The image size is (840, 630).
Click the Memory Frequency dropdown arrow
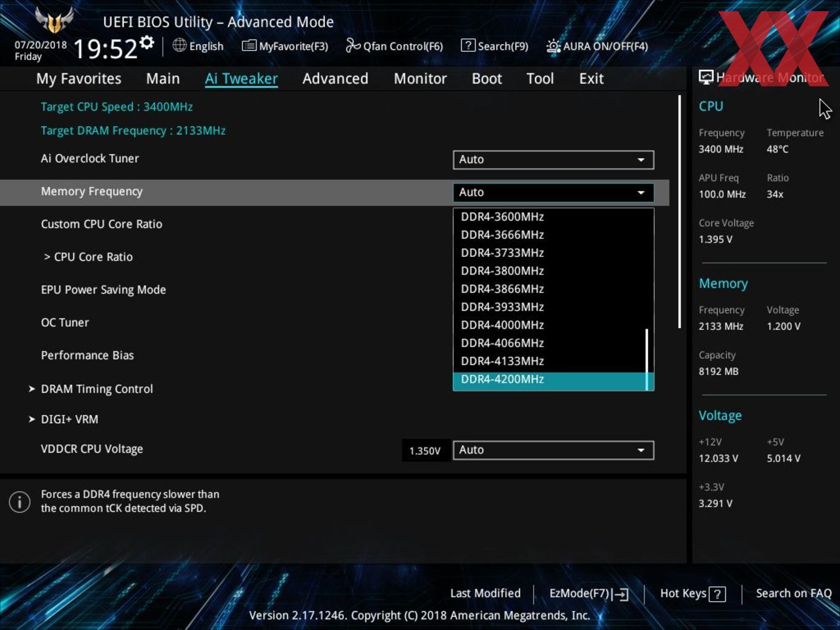(641, 193)
